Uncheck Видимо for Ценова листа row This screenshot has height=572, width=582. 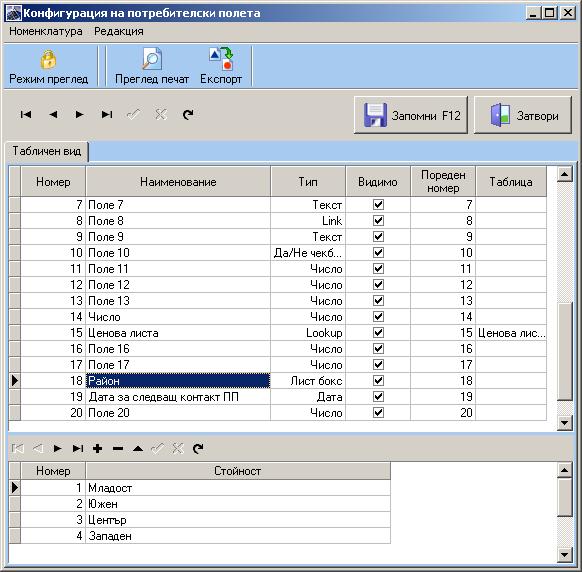click(x=378, y=333)
